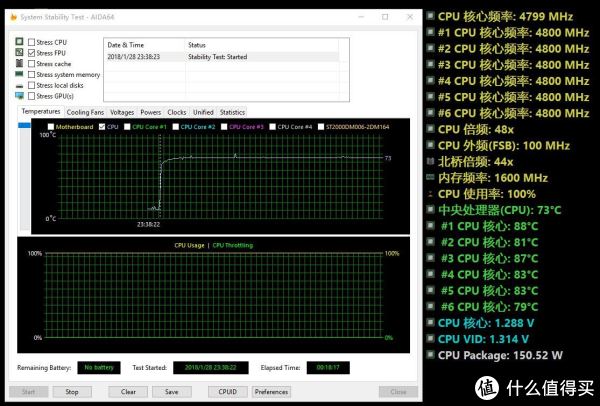Click the memory icon beside 内存频率 1600 MHz

pos(431,177)
